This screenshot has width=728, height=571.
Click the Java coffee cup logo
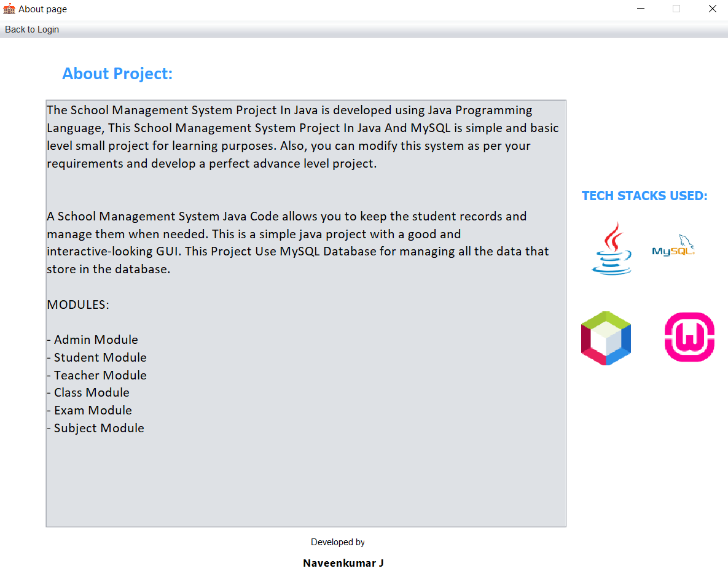(x=611, y=249)
